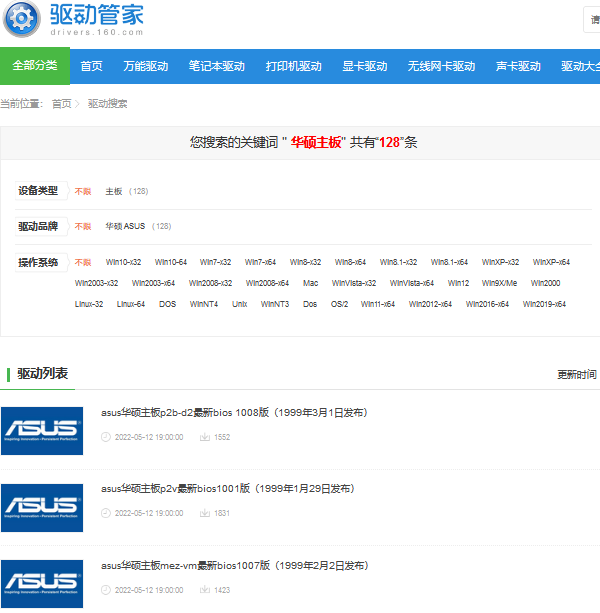The height and width of the screenshot is (613, 600).
Task: Go to the 打印机驱动 section
Action: (x=293, y=66)
